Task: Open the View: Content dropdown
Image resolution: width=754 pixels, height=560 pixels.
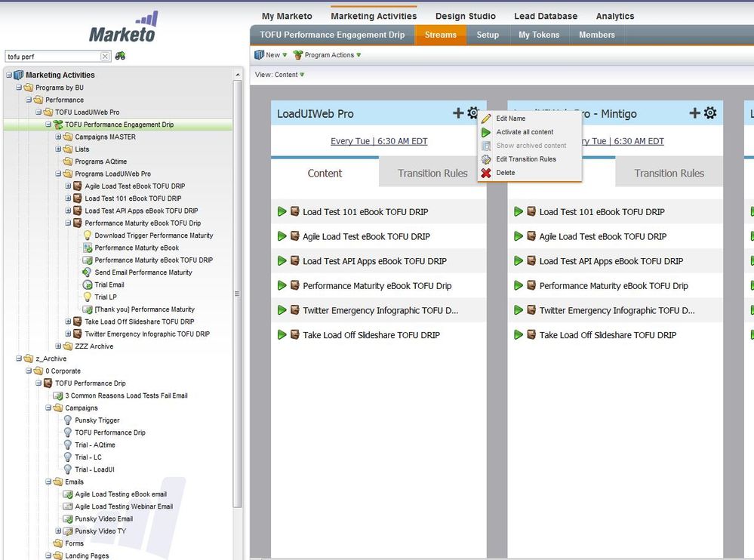Action: pos(279,75)
